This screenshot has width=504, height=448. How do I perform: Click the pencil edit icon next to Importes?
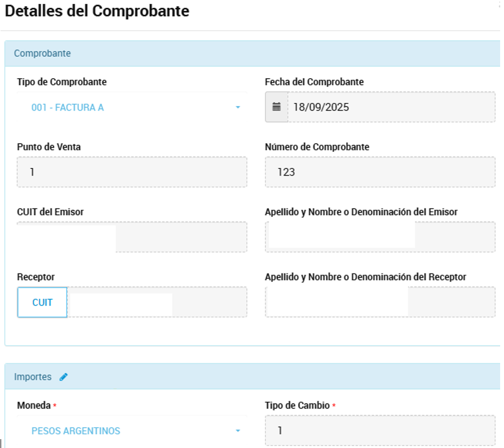point(64,377)
